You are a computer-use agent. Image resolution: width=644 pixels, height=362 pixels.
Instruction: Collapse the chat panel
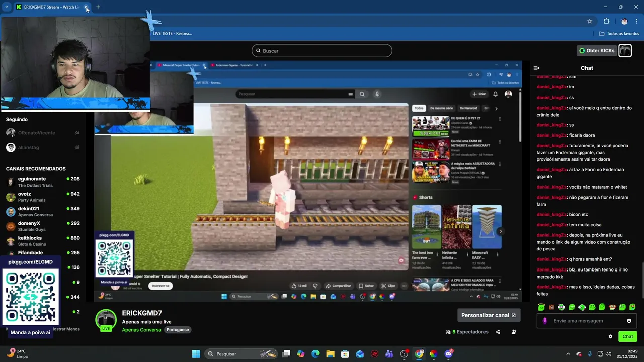click(x=536, y=68)
